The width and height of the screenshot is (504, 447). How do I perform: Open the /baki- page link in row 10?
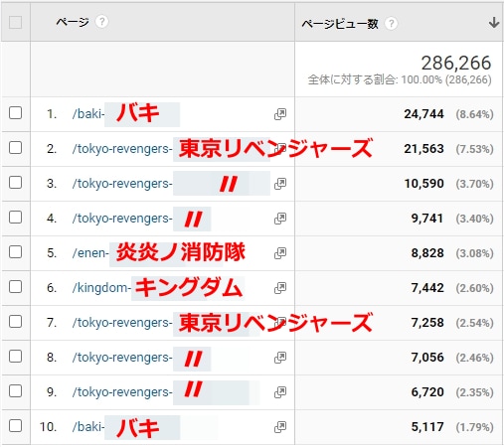click(x=88, y=427)
